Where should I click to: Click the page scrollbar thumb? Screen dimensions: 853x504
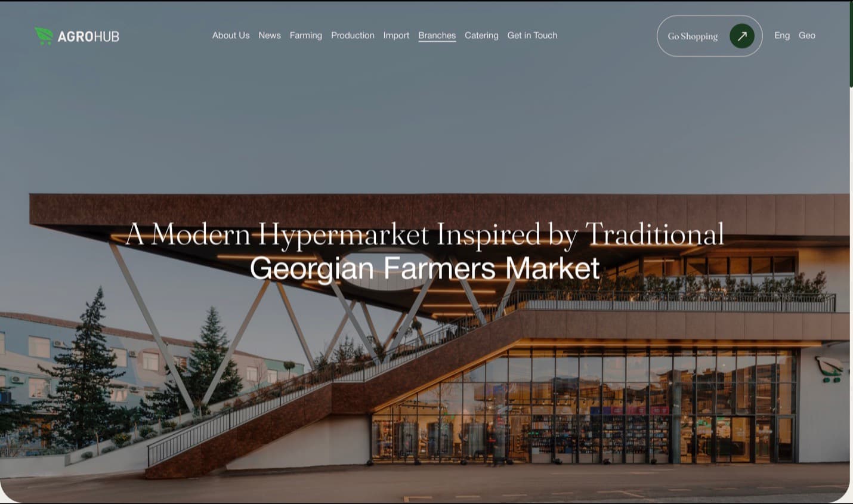pos(851,45)
